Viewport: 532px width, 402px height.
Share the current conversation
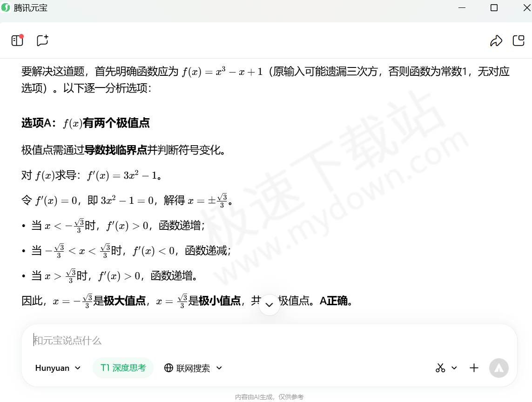pos(496,40)
